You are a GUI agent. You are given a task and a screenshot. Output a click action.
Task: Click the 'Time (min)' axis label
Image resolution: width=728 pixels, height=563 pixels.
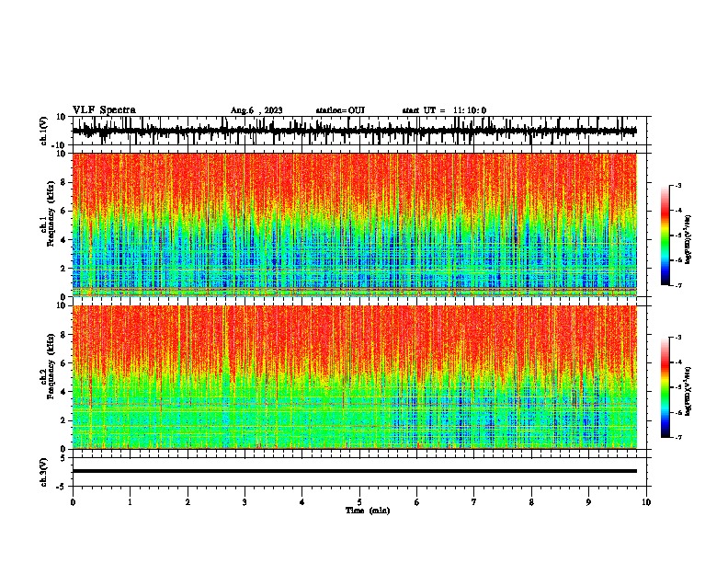pyautogui.click(x=368, y=511)
